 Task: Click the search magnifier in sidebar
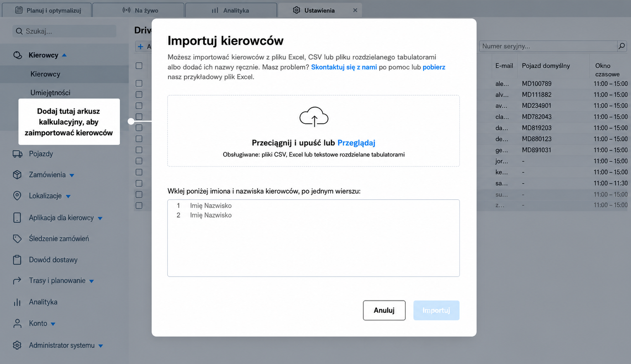[x=19, y=31]
